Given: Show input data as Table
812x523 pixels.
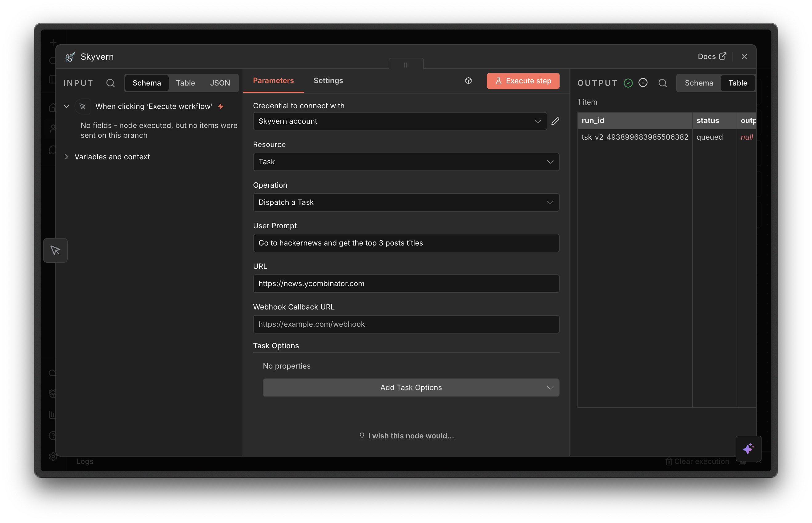Looking at the screenshot, I should [186, 83].
